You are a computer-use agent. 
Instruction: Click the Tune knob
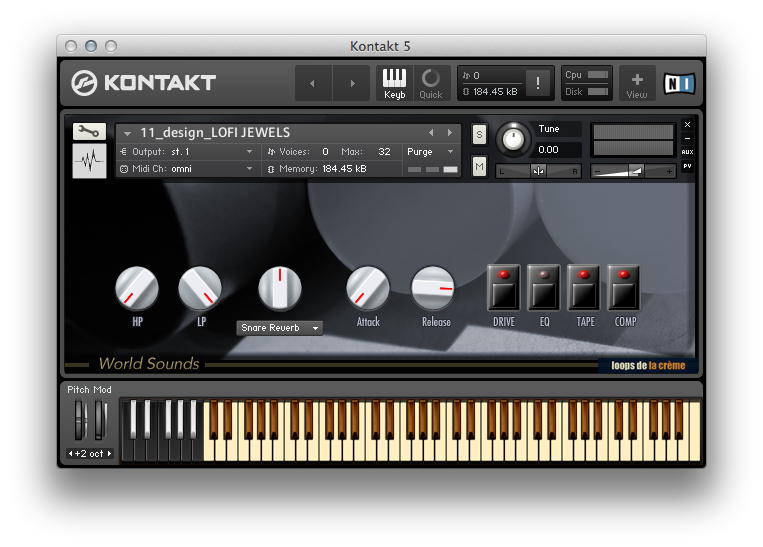coord(513,140)
